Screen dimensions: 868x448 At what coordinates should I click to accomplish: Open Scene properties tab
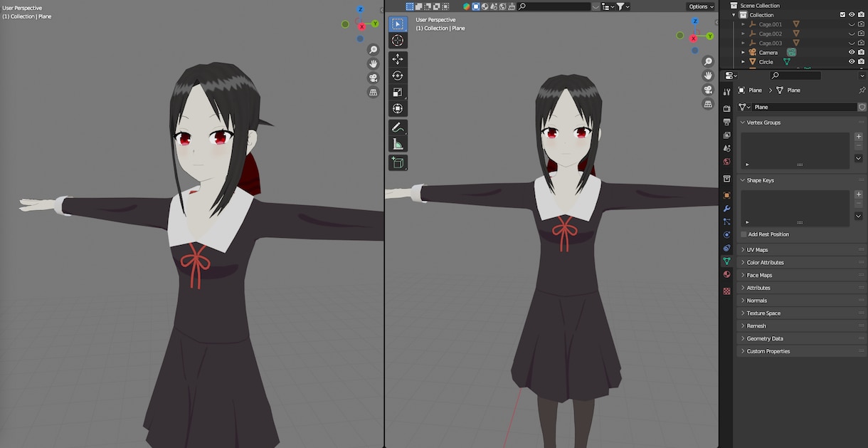pyautogui.click(x=726, y=148)
